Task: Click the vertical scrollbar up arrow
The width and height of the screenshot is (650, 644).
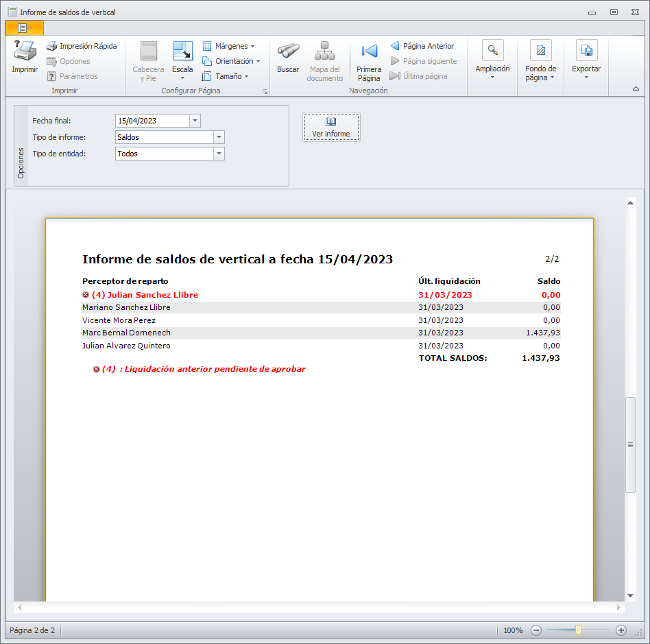Action: [x=631, y=203]
